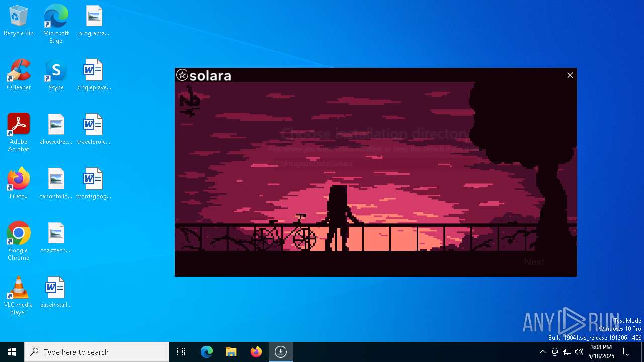
Task: Select the coasttech... image file
Action: [56, 238]
